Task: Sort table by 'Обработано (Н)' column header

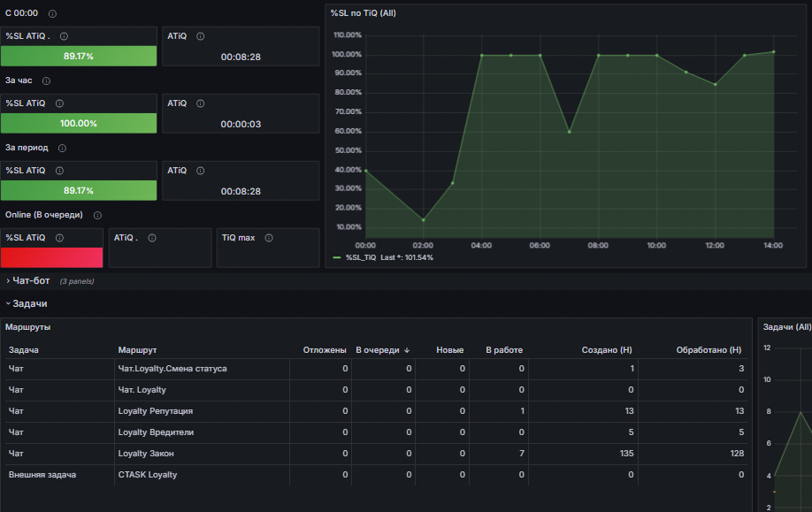Action: [708, 350]
